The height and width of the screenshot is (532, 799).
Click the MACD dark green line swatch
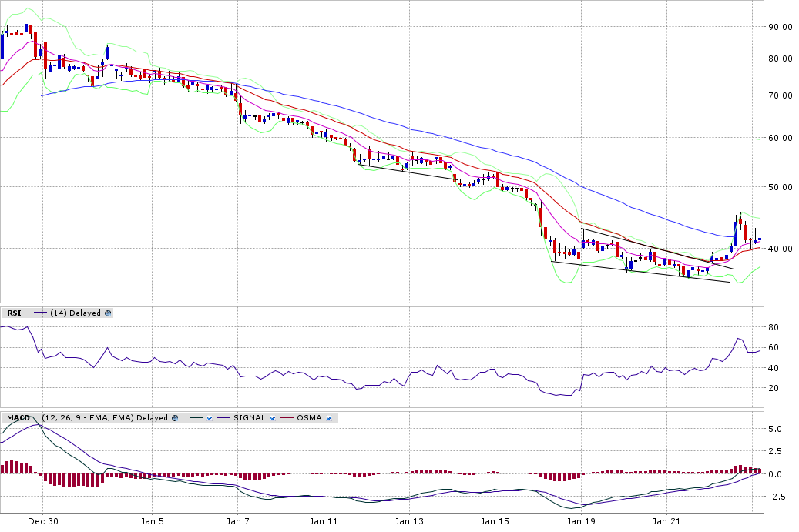[196, 418]
